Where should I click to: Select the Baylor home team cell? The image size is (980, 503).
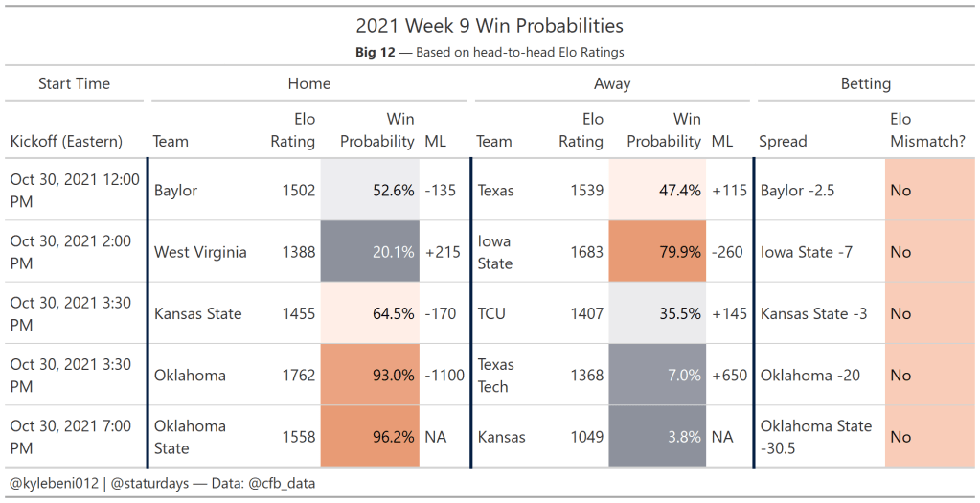pos(175,191)
